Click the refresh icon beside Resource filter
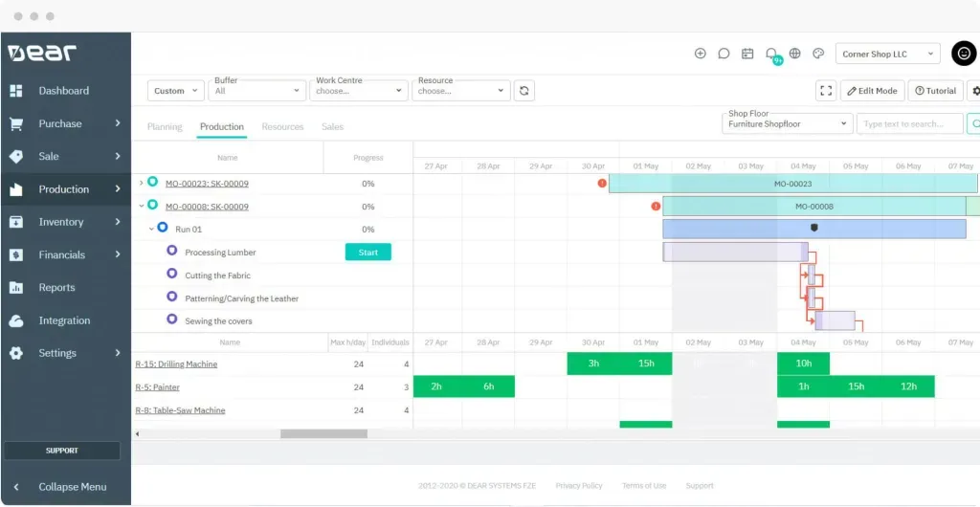The image size is (980, 507). (523, 91)
